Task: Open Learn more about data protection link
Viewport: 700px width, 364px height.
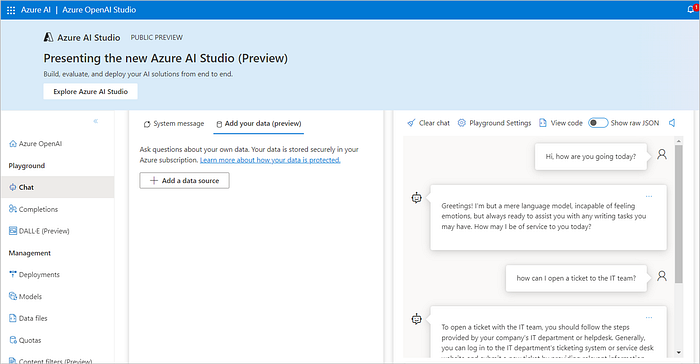Action: [x=270, y=160]
